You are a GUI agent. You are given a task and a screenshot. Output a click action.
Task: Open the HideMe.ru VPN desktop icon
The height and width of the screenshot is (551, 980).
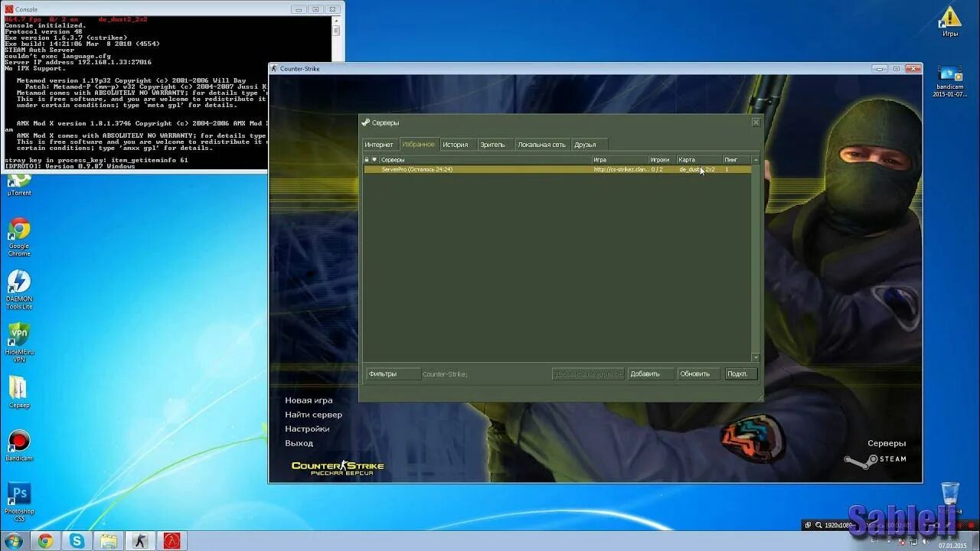(x=19, y=342)
